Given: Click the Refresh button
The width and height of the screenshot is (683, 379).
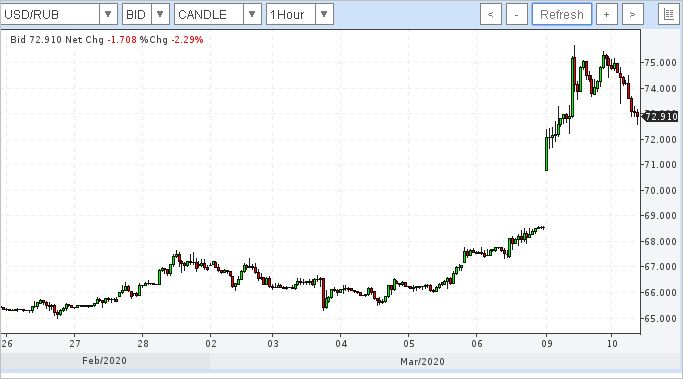Looking at the screenshot, I should click(x=561, y=14).
